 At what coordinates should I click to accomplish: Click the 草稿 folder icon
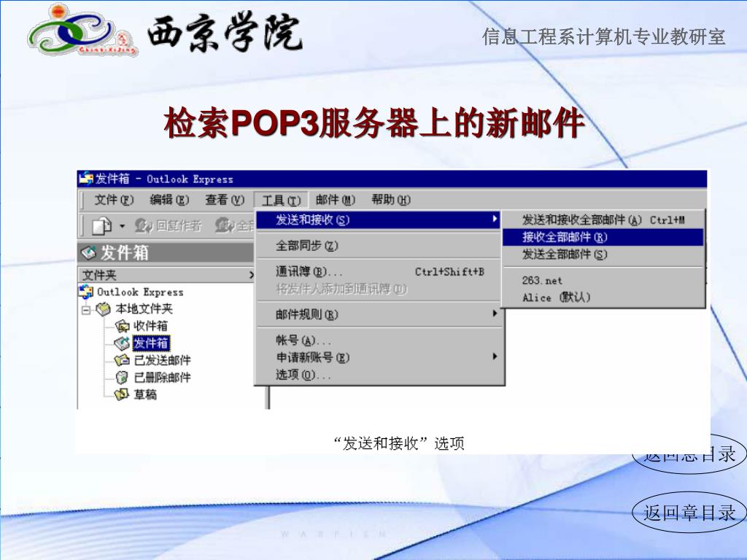[x=122, y=394]
